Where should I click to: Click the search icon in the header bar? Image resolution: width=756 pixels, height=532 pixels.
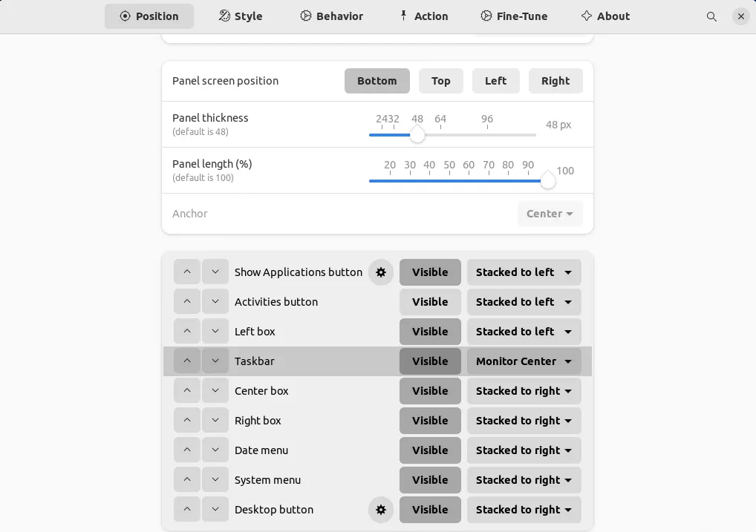pos(711,16)
